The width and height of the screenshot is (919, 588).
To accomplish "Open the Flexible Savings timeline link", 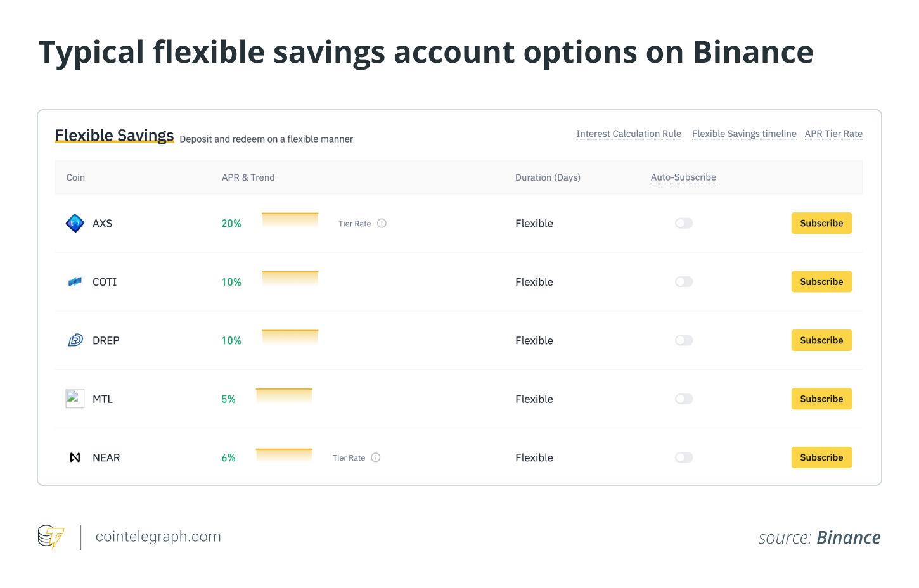I will (744, 134).
